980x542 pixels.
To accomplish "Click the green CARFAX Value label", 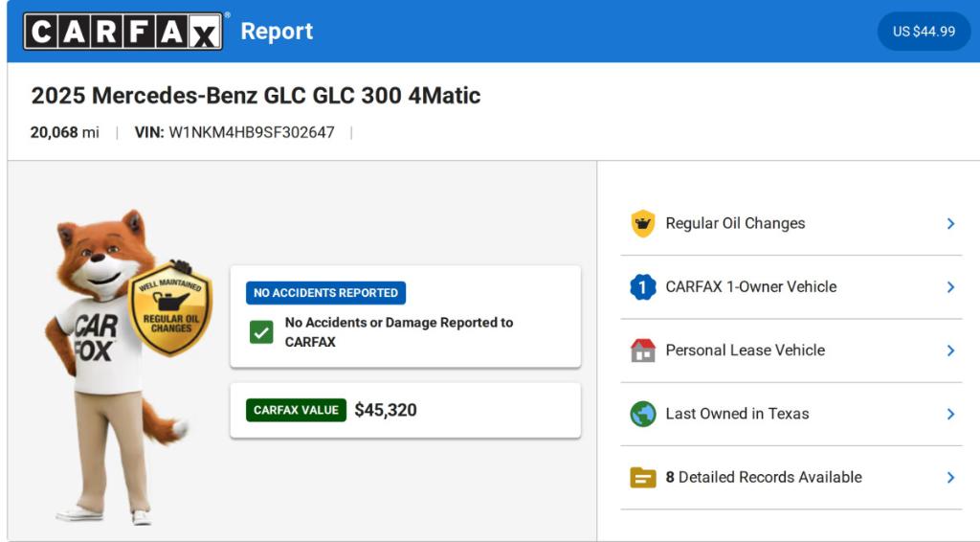I will tap(296, 410).
